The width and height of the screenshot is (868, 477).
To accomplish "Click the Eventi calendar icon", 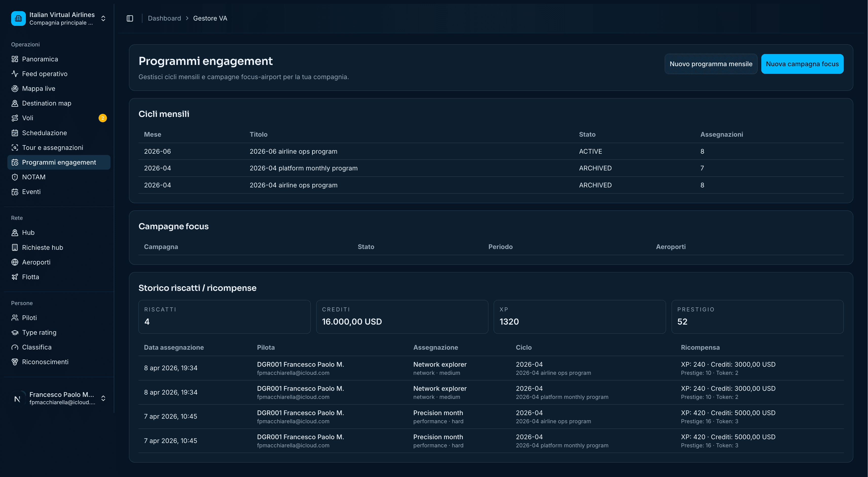I will [x=15, y=192].
